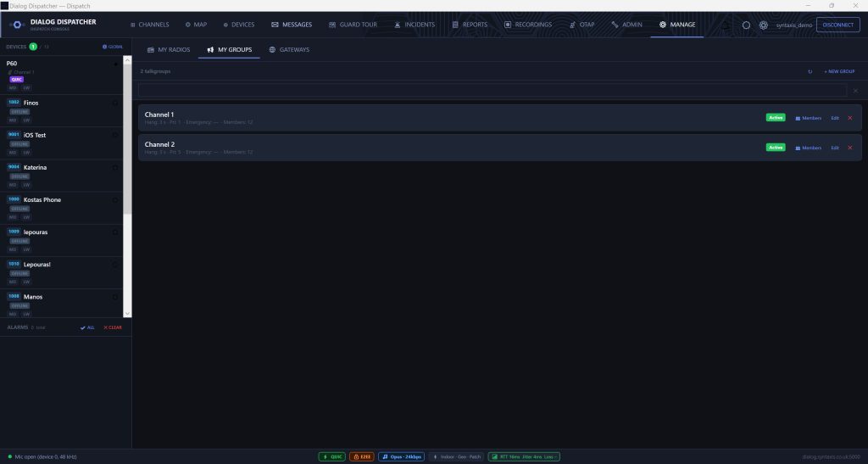Open Members of Channel 2
The height and width of the screenshot is (464, 868).
808,148
